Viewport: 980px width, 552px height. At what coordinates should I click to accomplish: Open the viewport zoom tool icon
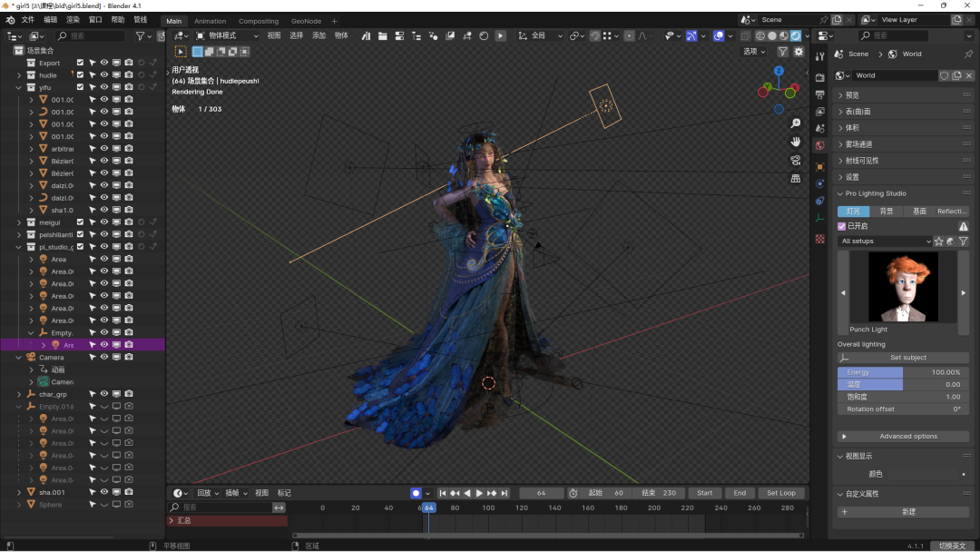(796, 123)
